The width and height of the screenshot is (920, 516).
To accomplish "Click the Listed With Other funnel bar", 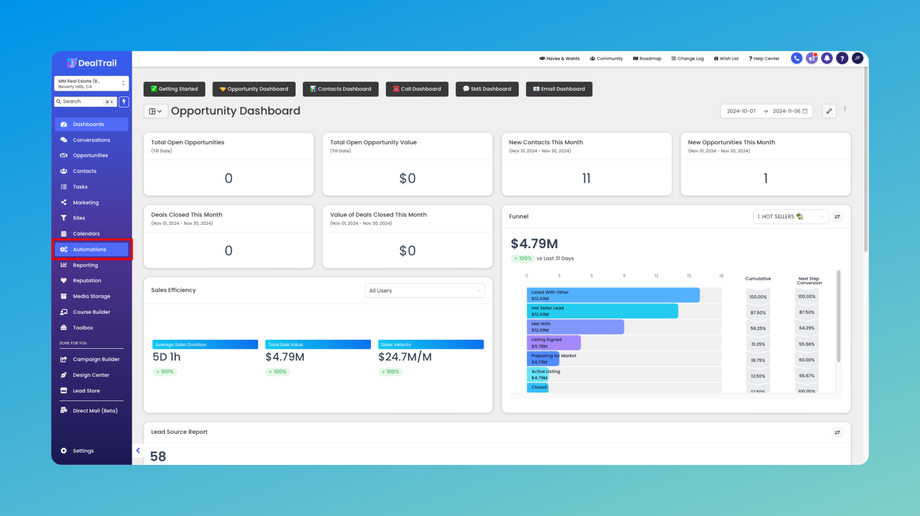I will point(613,295).
